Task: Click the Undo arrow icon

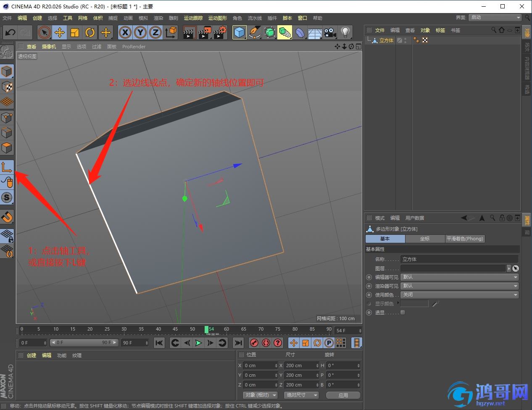Action: click(x=10, y=32)
